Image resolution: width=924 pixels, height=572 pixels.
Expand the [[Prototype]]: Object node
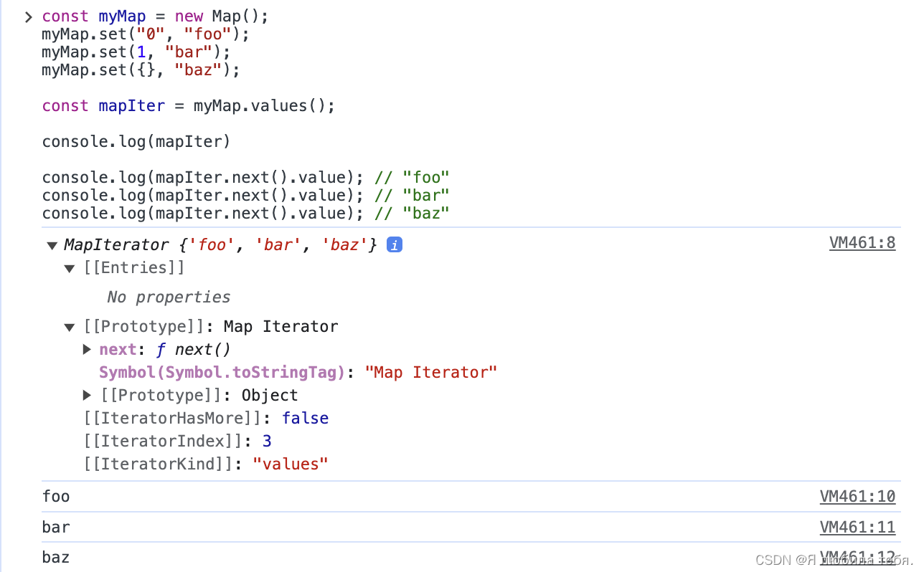click(87, 395)
